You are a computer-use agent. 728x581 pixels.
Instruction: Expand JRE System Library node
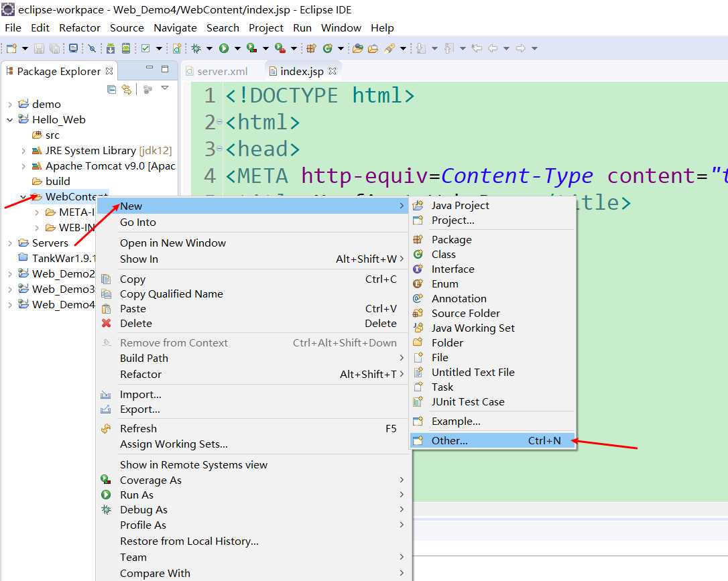pos(23,151)
